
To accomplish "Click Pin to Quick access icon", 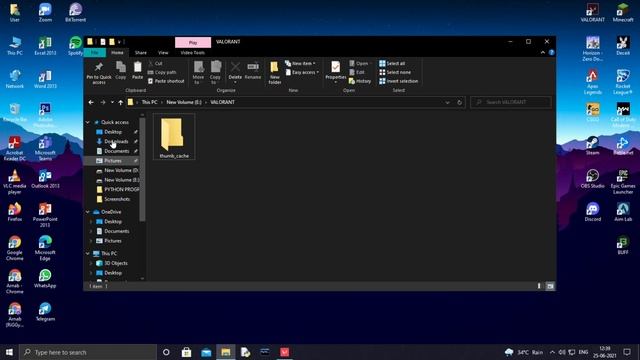I will pyautogui.click(x=99, y=72).
